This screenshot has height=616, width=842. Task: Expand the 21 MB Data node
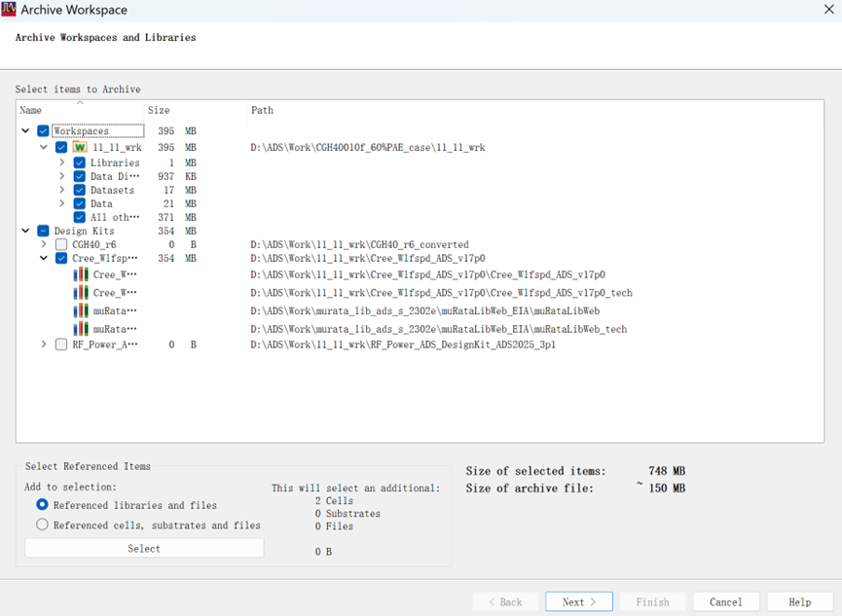pos(61,203)
